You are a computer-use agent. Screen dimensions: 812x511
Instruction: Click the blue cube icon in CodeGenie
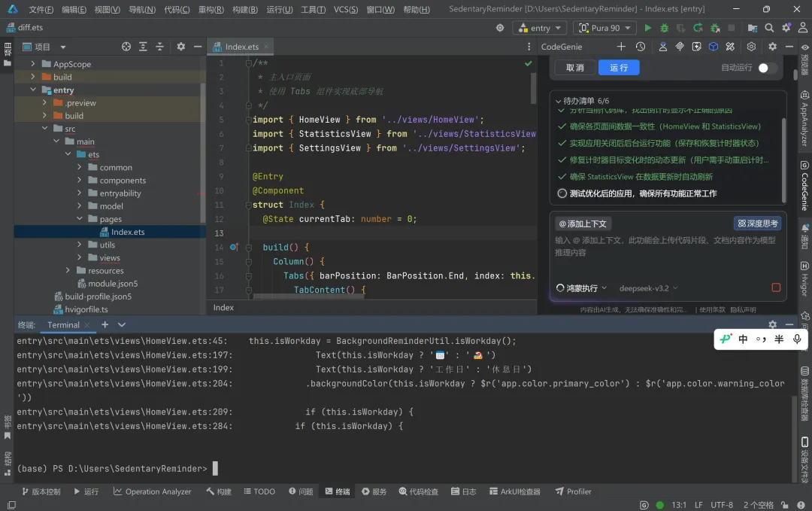tap(714, 47)
